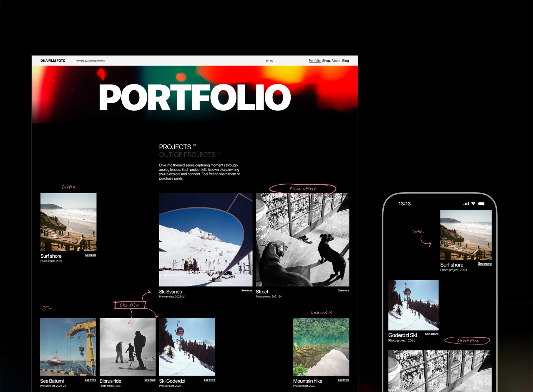Switch to the Out of Projects tab
Image resolution: width=533 pixels, height=392 pixels.
point(187,155)
